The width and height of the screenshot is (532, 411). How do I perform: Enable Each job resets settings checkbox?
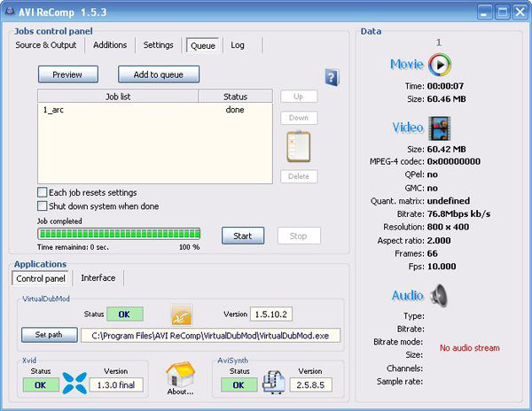coord(43,192)
